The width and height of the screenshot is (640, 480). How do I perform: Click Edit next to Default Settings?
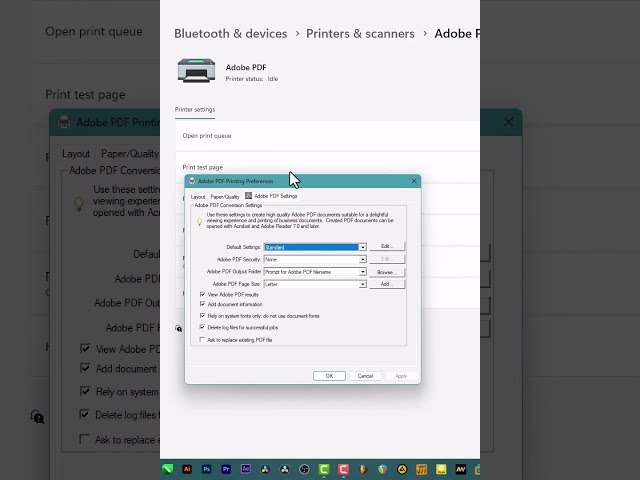387,247
